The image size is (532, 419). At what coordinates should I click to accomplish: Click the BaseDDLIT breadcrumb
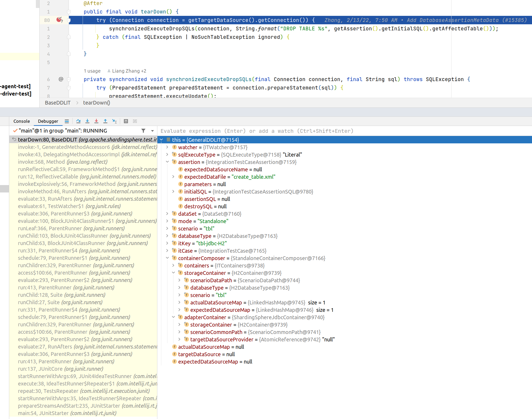(58, 102)
